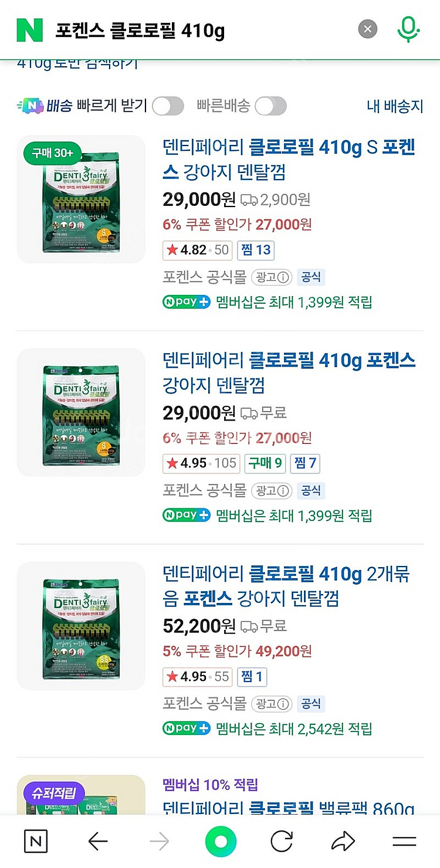The height and width of the screenshot is (868, 440).
Task: Open 내 배송지 settings
Action: pos(395,106)
